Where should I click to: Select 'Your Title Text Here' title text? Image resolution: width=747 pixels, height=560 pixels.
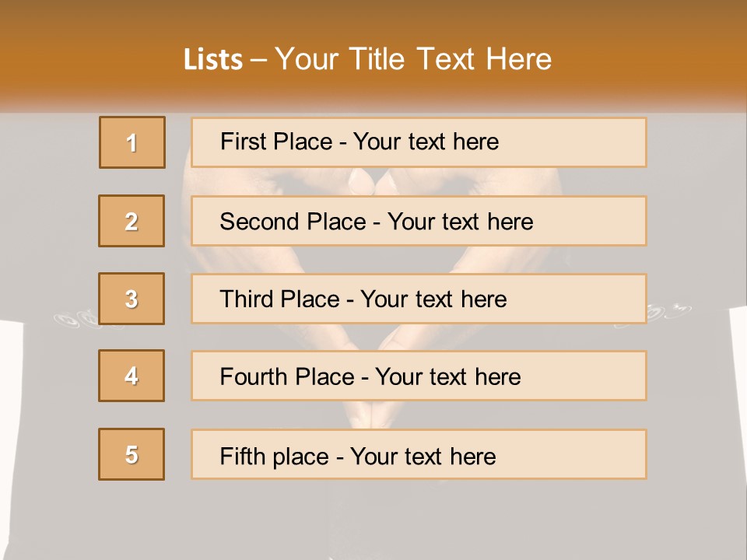point(413,60)
